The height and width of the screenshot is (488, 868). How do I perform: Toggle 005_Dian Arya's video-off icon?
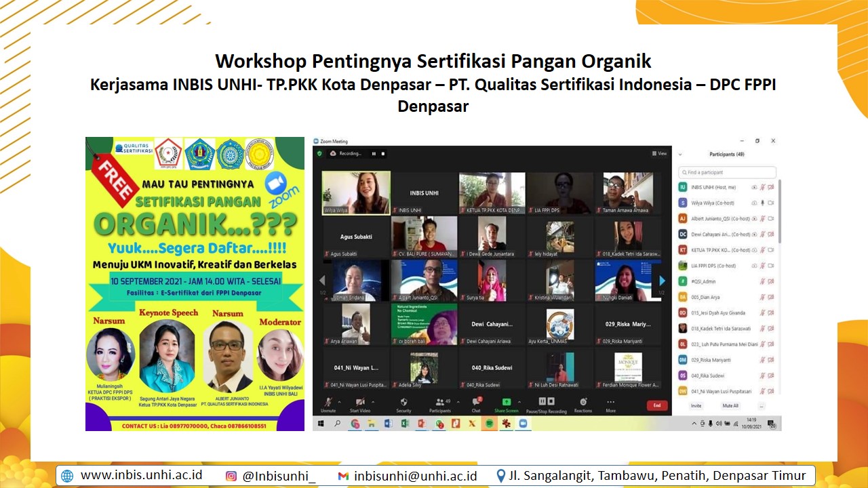[771, 297]
